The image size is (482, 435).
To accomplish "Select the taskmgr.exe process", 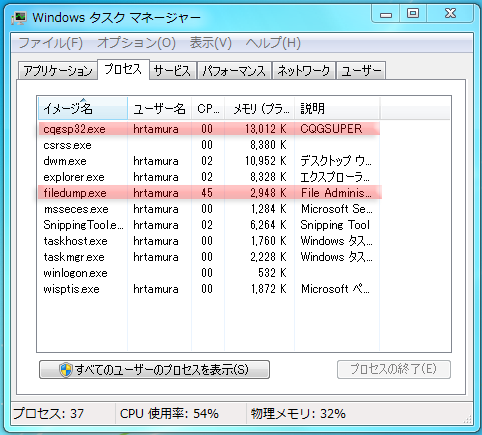I will (x=209, y=257).
